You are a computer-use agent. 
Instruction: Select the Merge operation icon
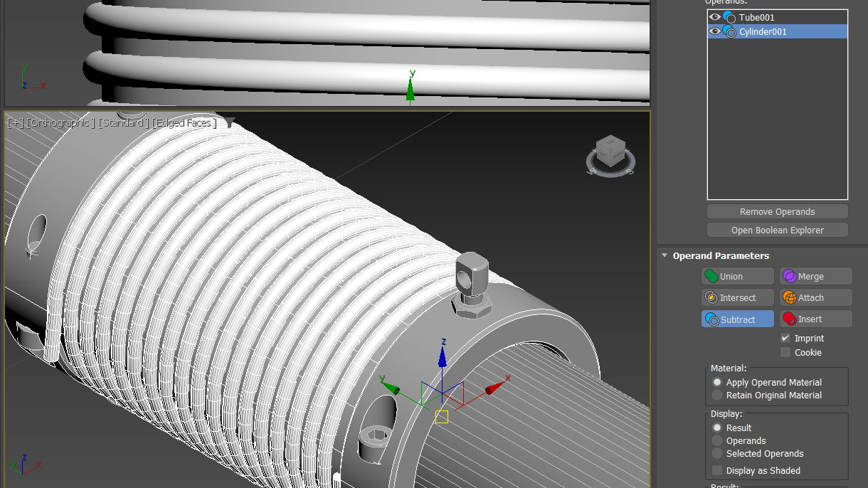pos(788,276)
